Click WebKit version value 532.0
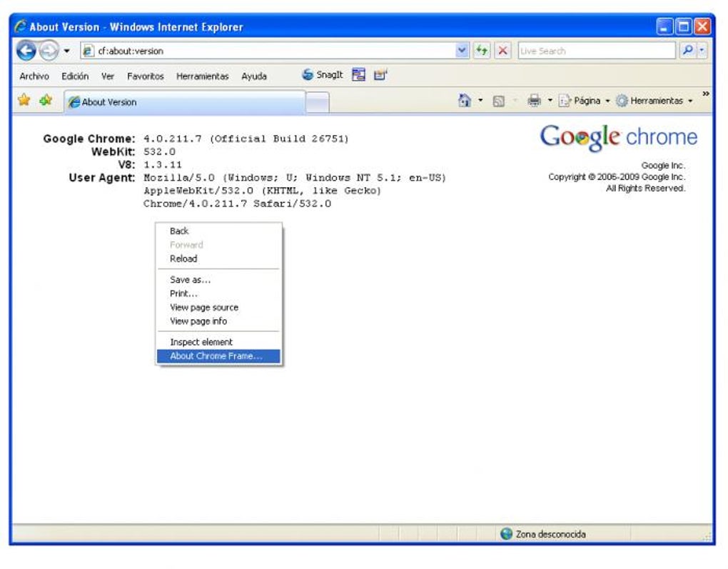This screenshot has height=569, width=728. point(159,152)
